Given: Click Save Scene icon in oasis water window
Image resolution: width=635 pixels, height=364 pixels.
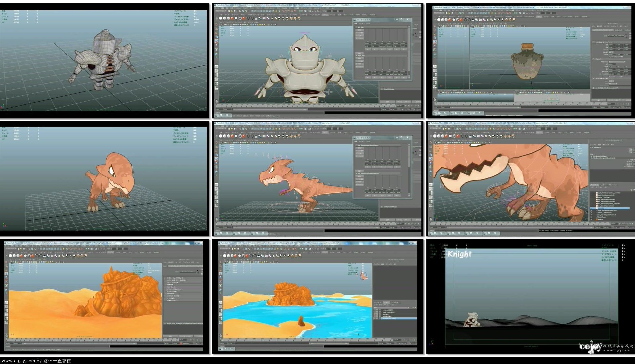Looking at the screenshot, I should (238, 249).
